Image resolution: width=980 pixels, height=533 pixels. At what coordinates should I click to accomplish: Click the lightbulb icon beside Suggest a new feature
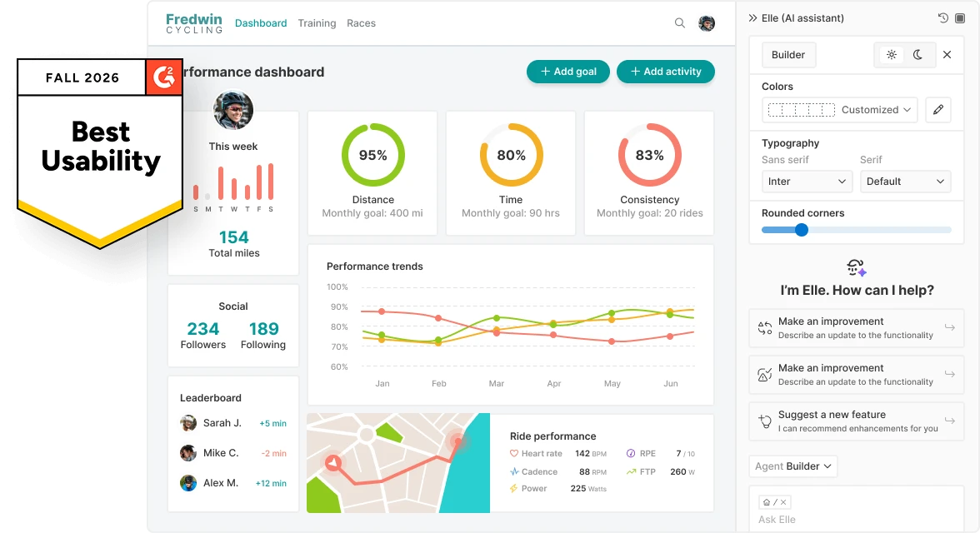(x=765, y=421)
